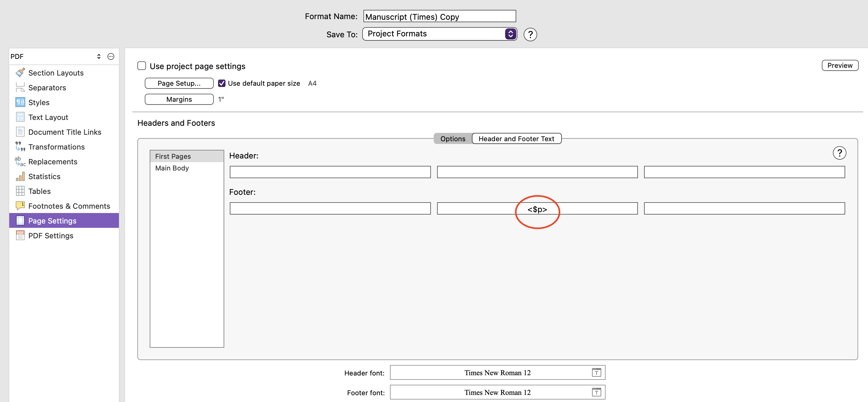Open the Save To dropdown
The height and width of the screenshot is (402, 868).
pyautogui.click(x=440, y=34)
